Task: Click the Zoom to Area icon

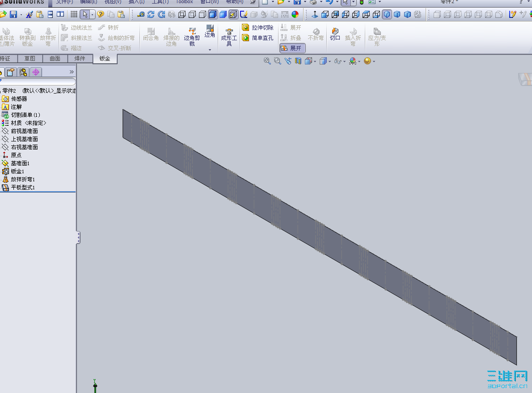Action: (277, 61)
